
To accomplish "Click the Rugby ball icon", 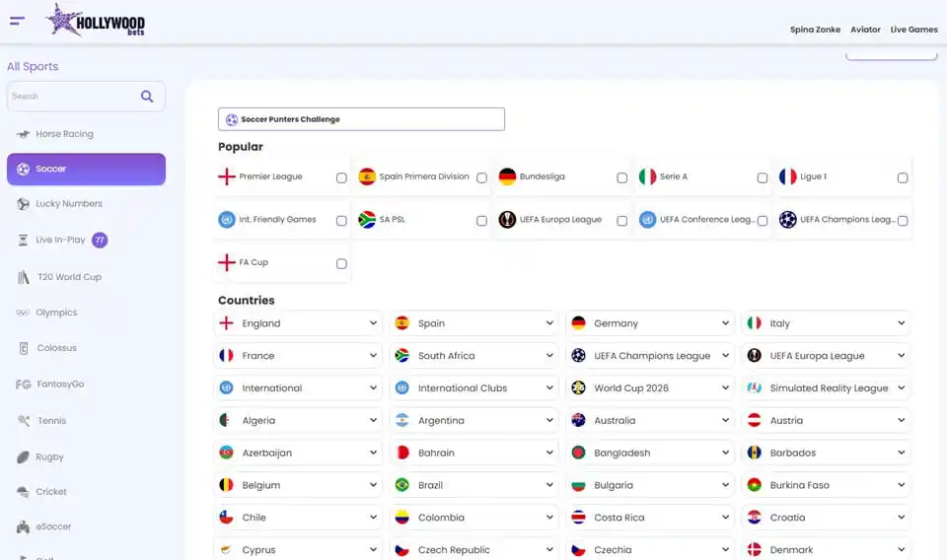I will pyautogui.click(x=23, y=457).
